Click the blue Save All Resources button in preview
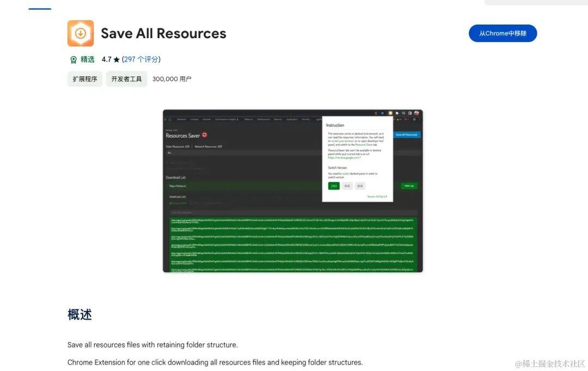 point(407,135)
